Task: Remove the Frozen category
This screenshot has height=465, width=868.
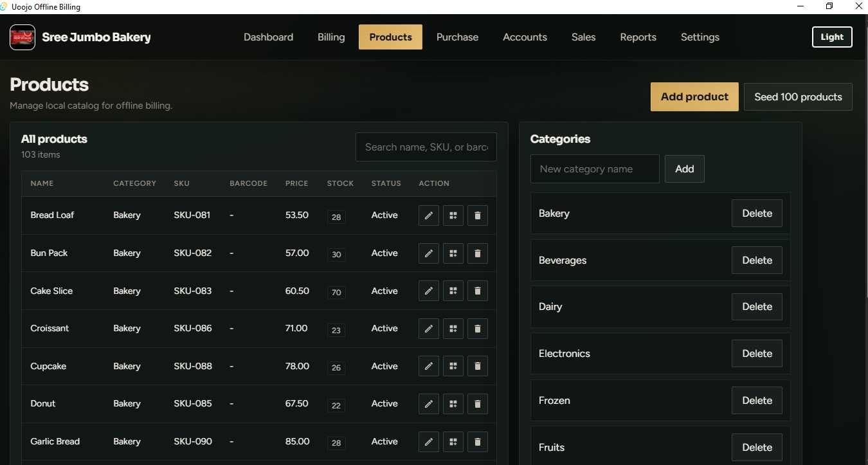Action: tap(757, 401)
